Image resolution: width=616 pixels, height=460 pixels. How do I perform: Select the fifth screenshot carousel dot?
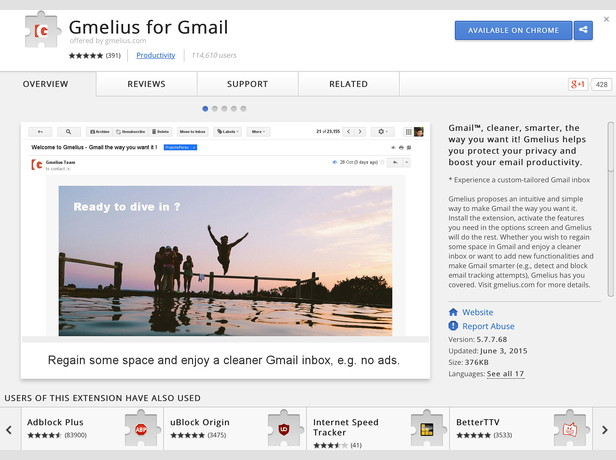(x=243, y=109)
